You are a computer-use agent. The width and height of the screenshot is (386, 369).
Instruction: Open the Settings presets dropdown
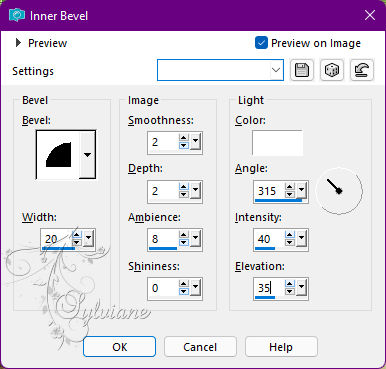[220, 70]
